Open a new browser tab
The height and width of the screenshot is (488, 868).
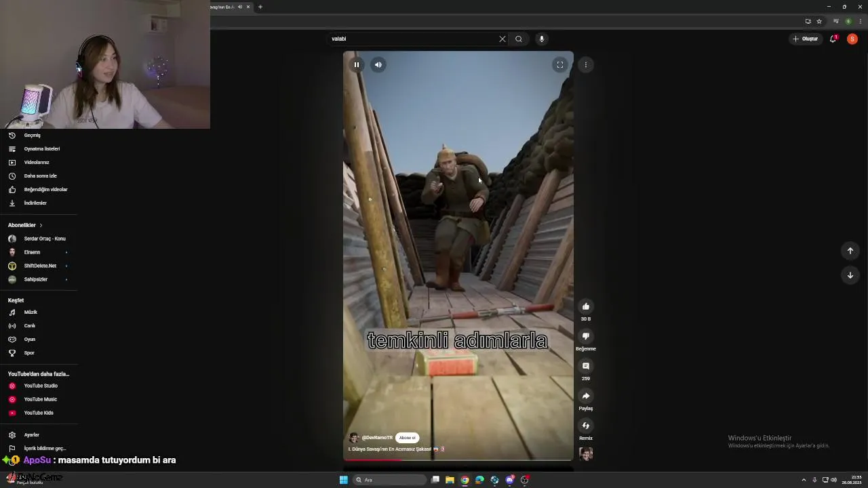(260, 7)
